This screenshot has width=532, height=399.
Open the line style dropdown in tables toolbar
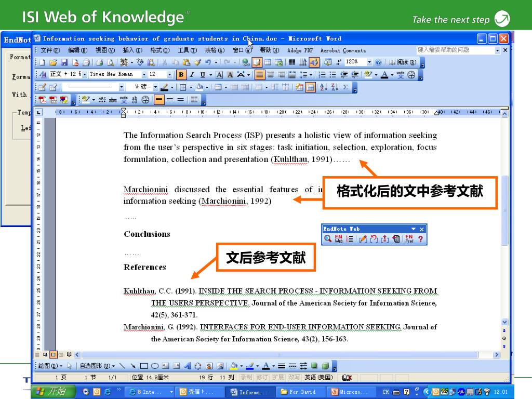coord(121,87)
